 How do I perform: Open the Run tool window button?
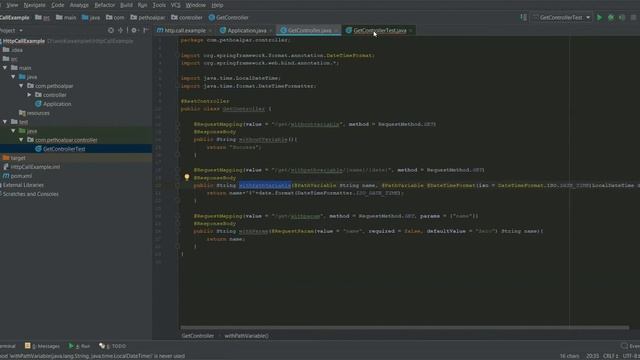[80, 346]
